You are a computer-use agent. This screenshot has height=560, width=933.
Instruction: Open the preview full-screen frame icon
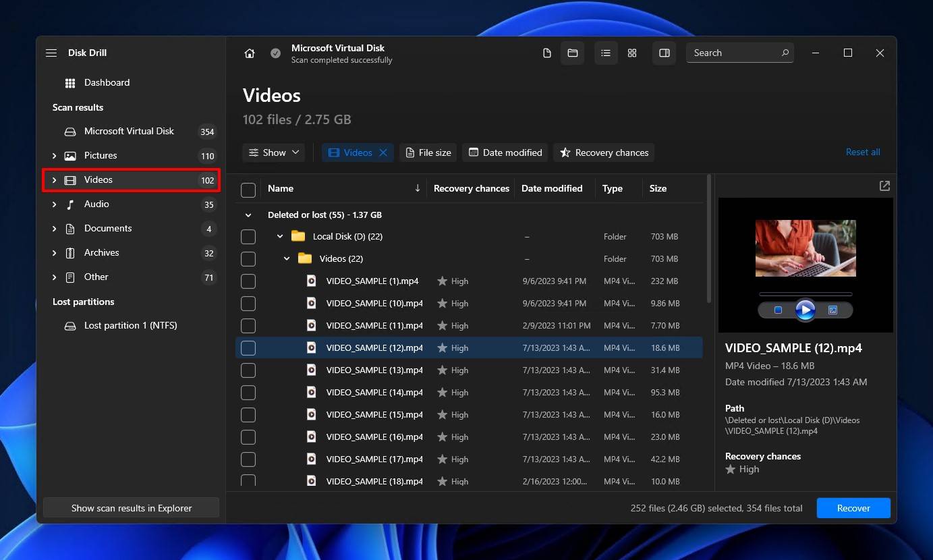pyautogui.click(x=832, y=310)
